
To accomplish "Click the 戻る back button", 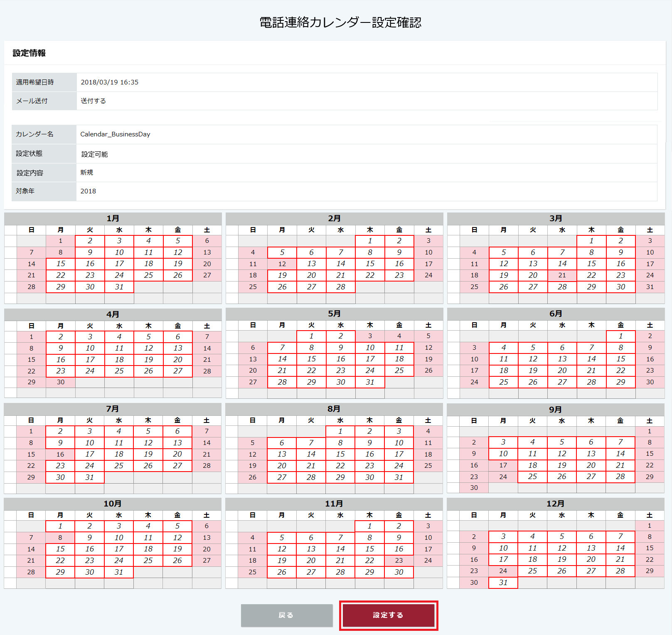I will (x=287, y=615).
